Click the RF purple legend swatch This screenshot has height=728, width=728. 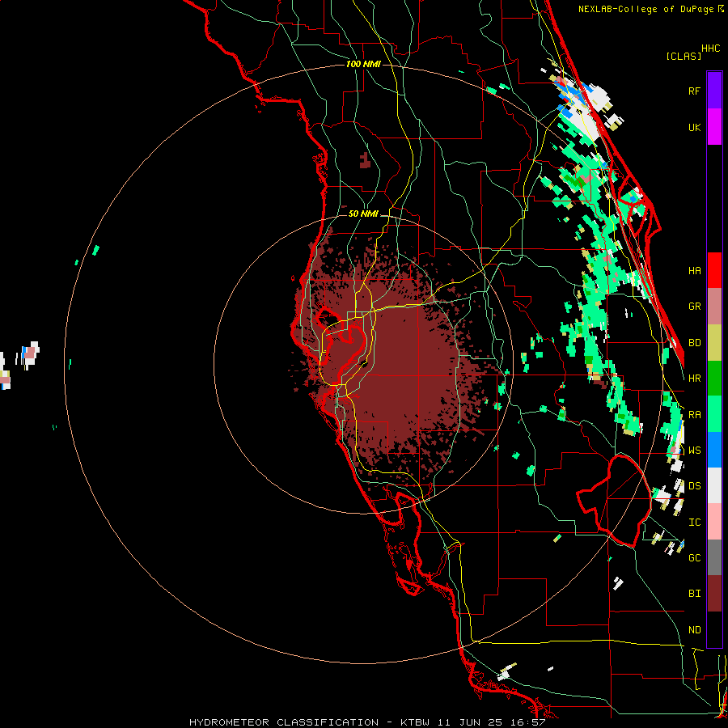(x=714, y=90)
